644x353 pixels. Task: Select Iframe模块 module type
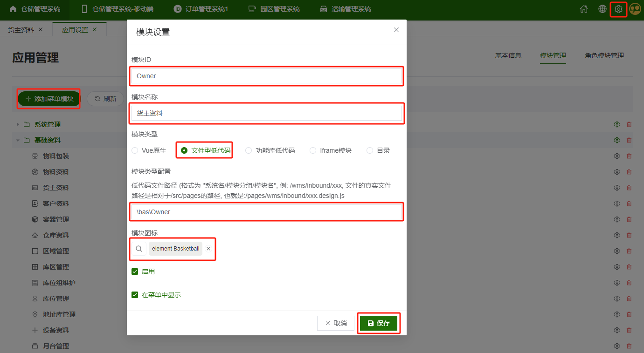click(x=331, y=150)
